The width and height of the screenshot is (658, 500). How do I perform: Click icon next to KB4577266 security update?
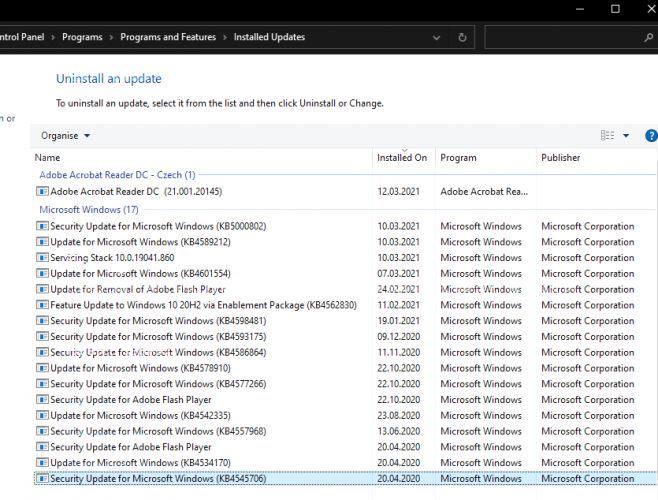42,384
